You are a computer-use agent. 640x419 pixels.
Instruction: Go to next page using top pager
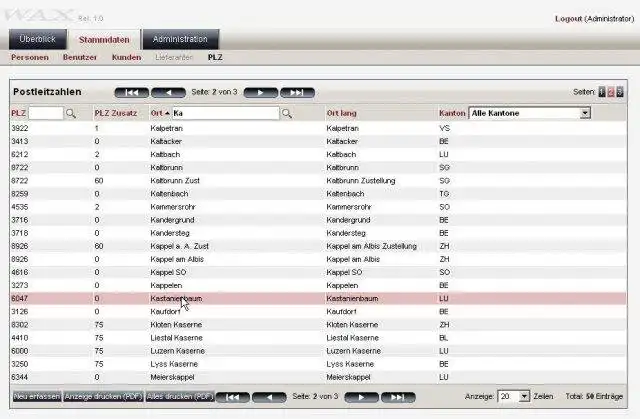point(261,93)
